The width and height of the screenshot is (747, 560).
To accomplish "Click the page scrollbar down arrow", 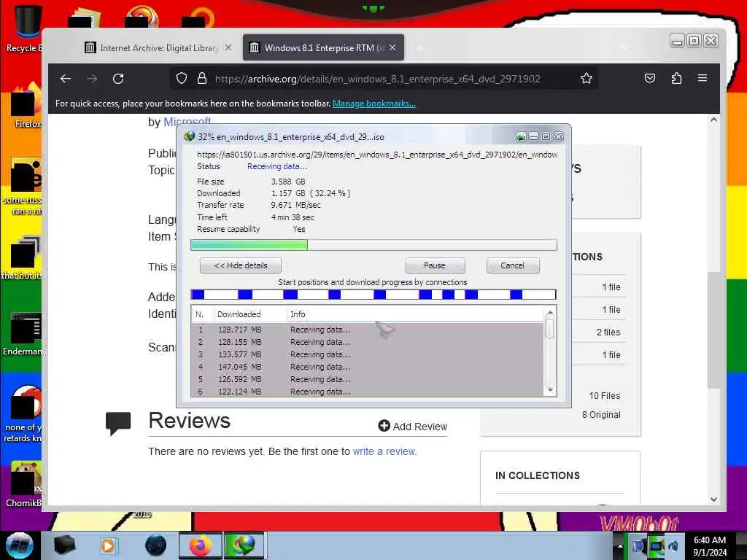I will coord(713,499).
